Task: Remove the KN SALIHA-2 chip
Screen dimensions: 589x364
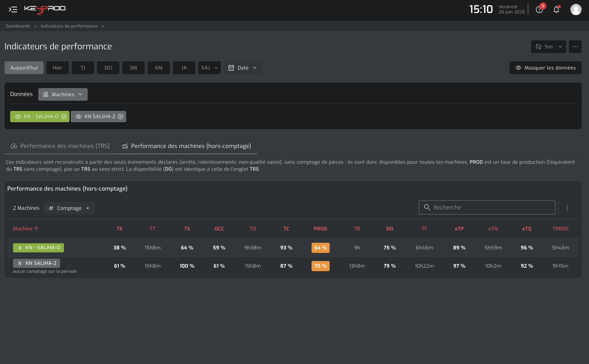Action: coord(121,117)
